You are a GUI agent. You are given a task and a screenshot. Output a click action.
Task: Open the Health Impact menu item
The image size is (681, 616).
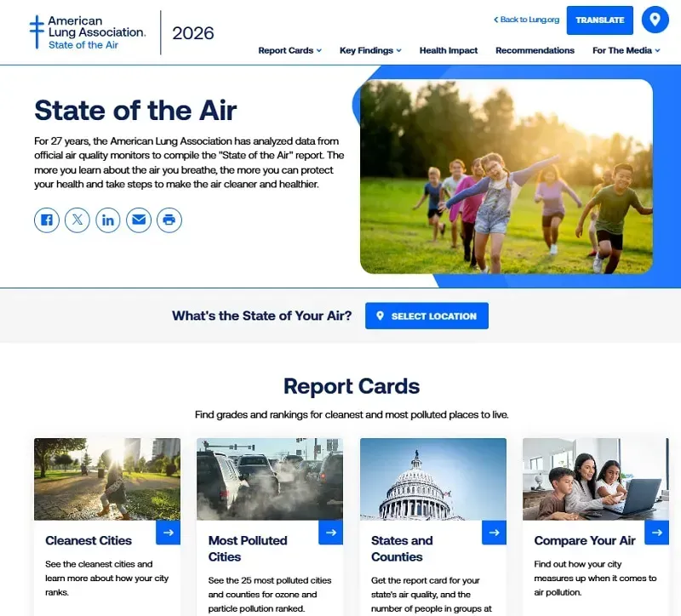click(x=449, y=50)
